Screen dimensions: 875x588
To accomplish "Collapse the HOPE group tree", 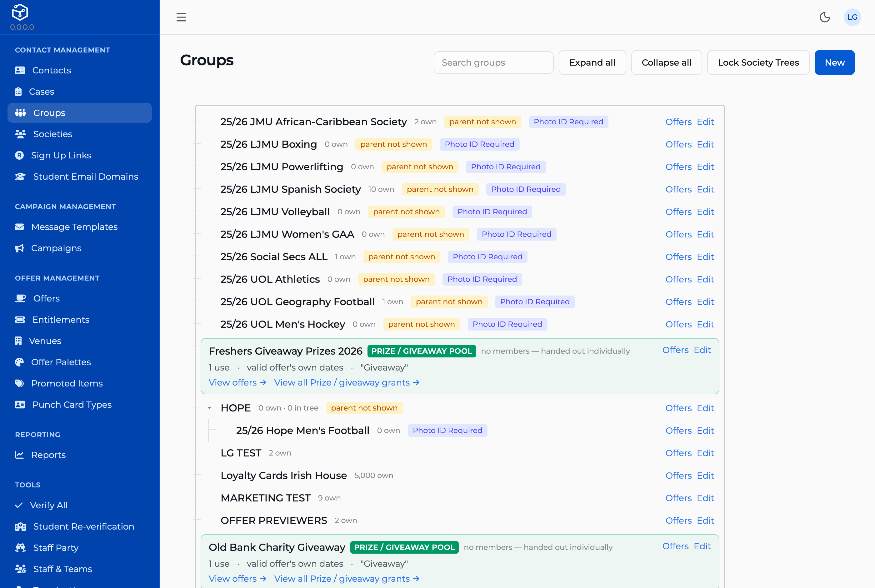I will point(209,408).
